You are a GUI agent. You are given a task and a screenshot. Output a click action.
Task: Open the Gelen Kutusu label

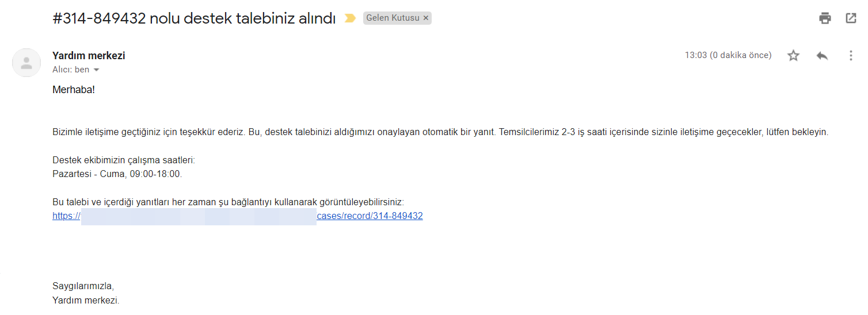pos(393,18)
